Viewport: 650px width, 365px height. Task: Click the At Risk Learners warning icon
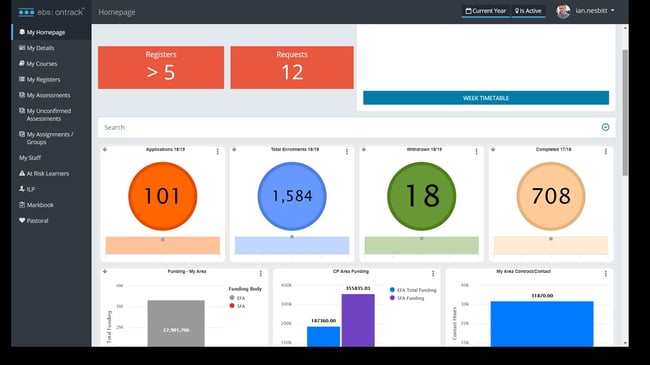pyautogui.click(x=22, y=173)
